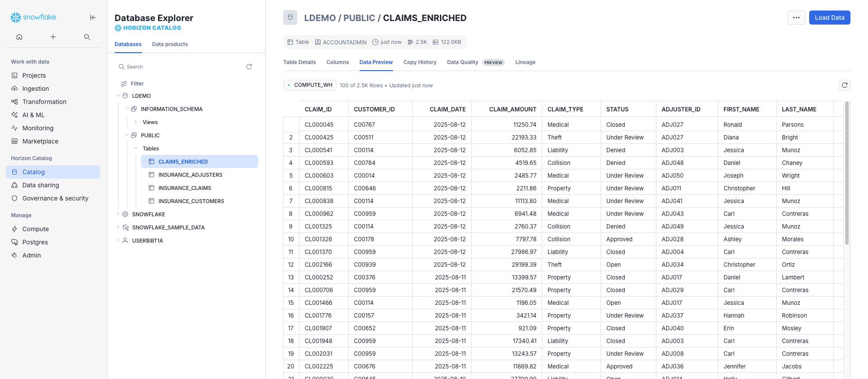Open the Columns tab
Viewport: 868px width, 379px height.
[x=338, y=62]
